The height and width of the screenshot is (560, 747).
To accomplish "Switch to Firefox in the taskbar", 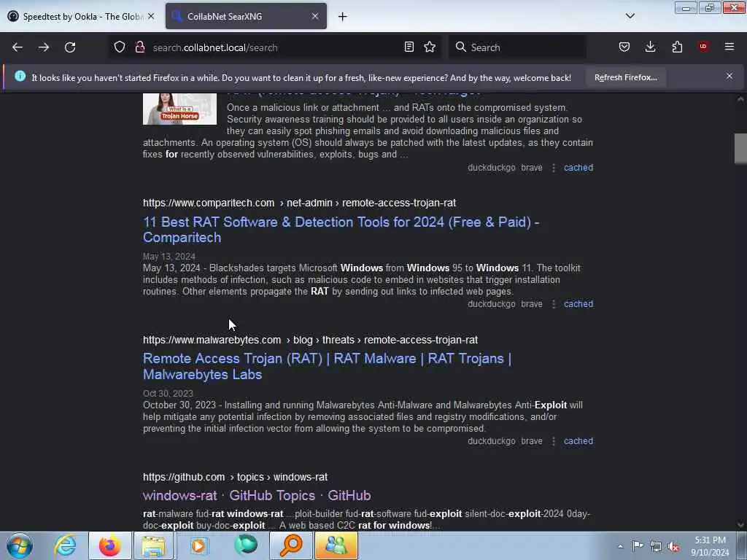I will tap(110, 545).
